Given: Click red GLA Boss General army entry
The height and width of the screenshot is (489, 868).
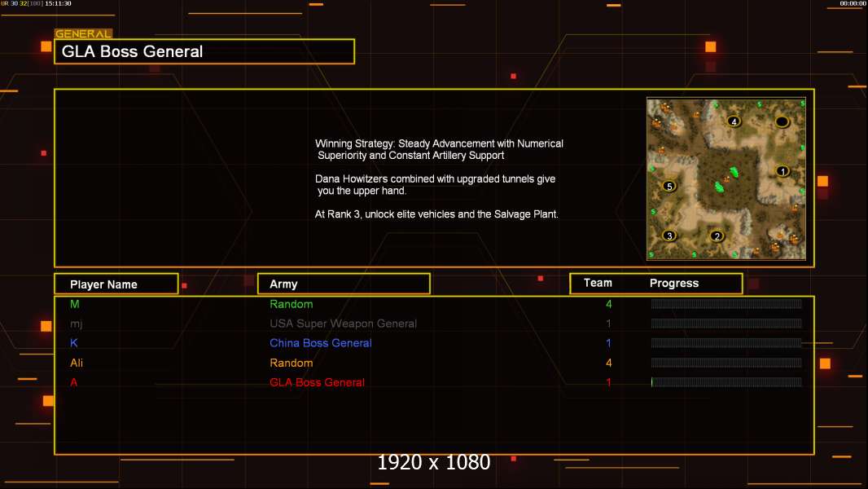Looking at the screenshot, I should tap(318, 383).
